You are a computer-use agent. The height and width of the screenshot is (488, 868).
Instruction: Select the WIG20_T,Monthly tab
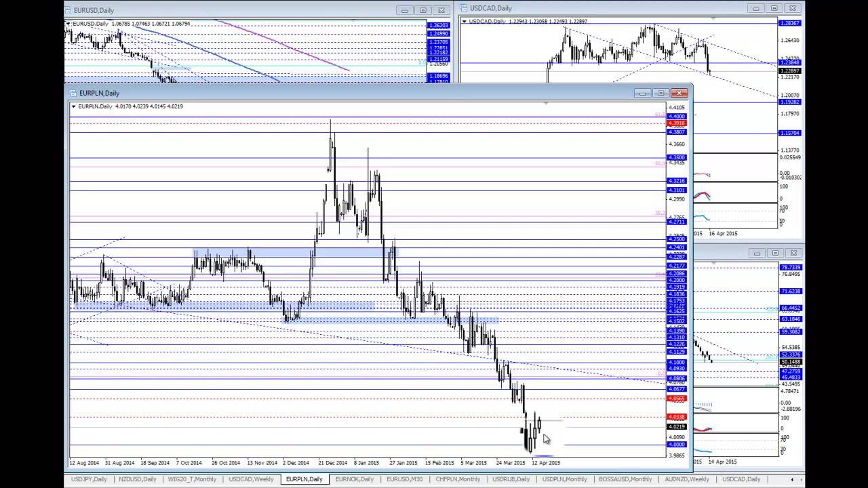point(192,479)
